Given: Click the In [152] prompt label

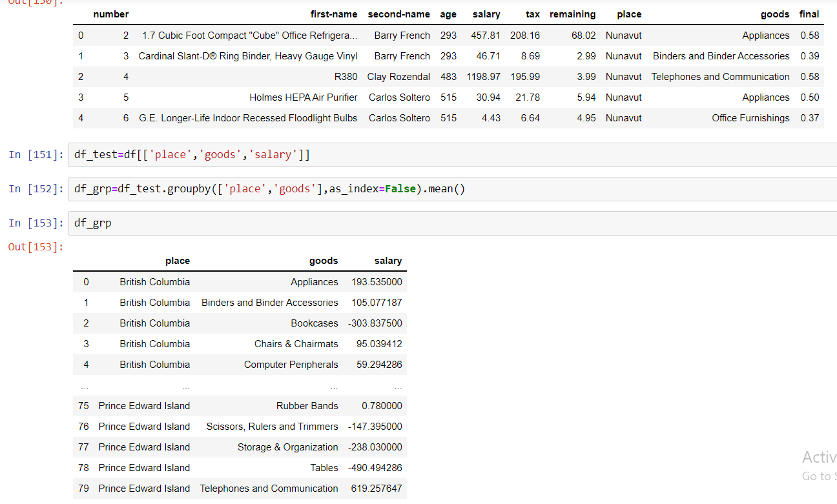Looking at the screenshot, I should (x=36, y=189).
